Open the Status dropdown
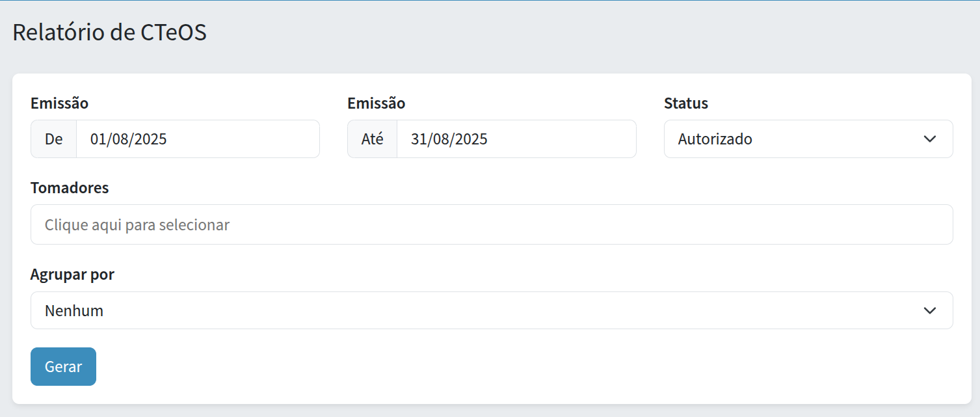The image size is (980, 417). 808,139
